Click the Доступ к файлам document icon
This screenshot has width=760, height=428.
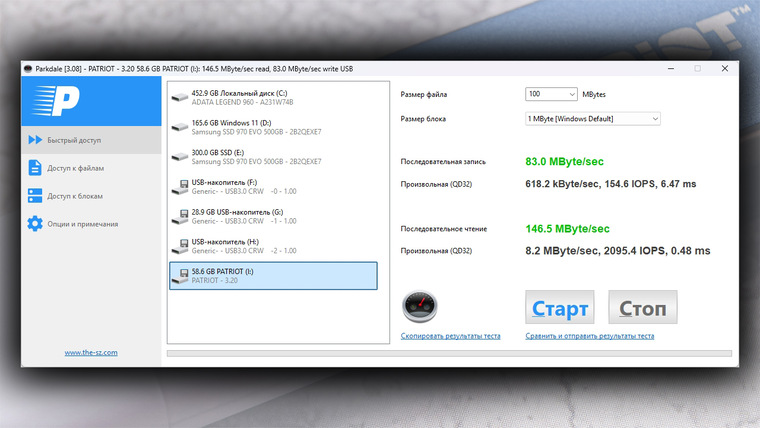(x=35, y=168)
